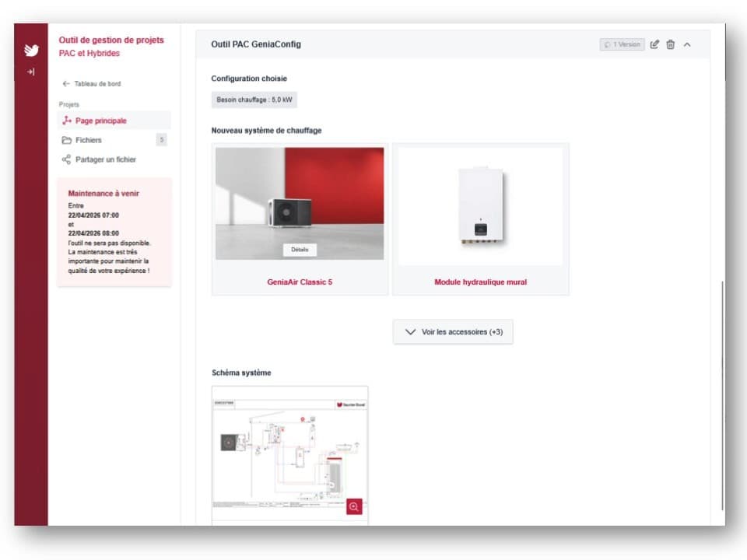This screenshot has width=747, height=560.
Task: Click the Fichiers count badge showing 5
Action: pos(162,139)
